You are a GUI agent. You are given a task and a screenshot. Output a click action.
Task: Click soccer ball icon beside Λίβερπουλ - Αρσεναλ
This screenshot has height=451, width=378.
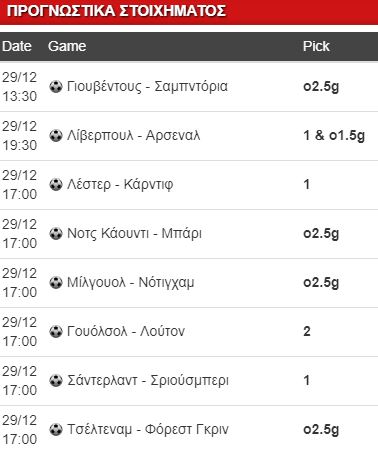56,136
